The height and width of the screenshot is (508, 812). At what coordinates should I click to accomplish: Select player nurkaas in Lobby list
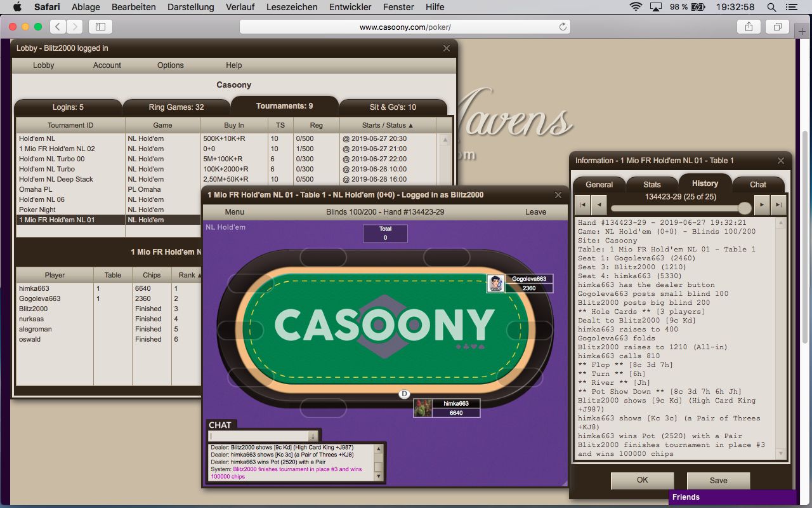click(108, 319)
